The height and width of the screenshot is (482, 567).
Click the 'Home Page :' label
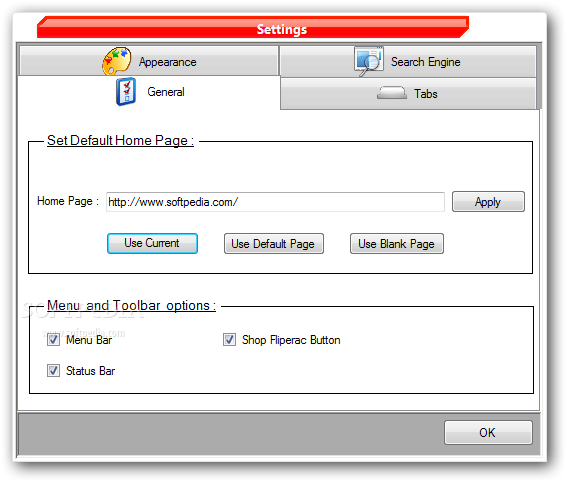coord(68,201)
